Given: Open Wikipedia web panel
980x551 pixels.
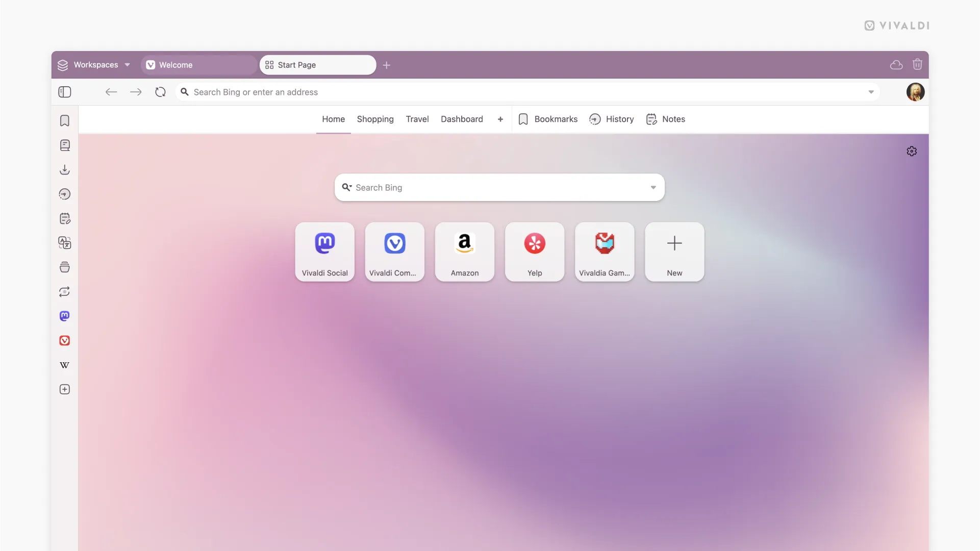Looking at the screenshot, I should click(65, 365).
